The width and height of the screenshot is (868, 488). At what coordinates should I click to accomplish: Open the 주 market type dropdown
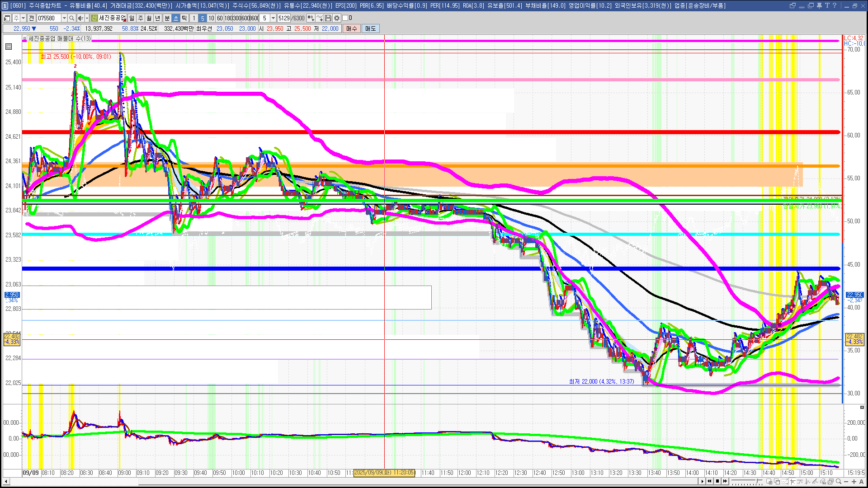[23, 18]
